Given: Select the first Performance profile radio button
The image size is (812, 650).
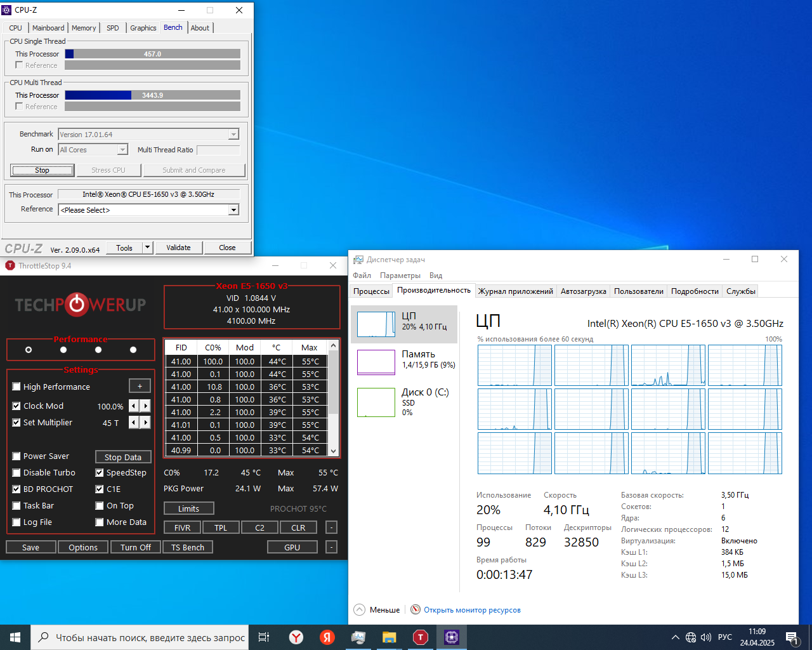Looking at the screenshot, I should tap(29, 350).
